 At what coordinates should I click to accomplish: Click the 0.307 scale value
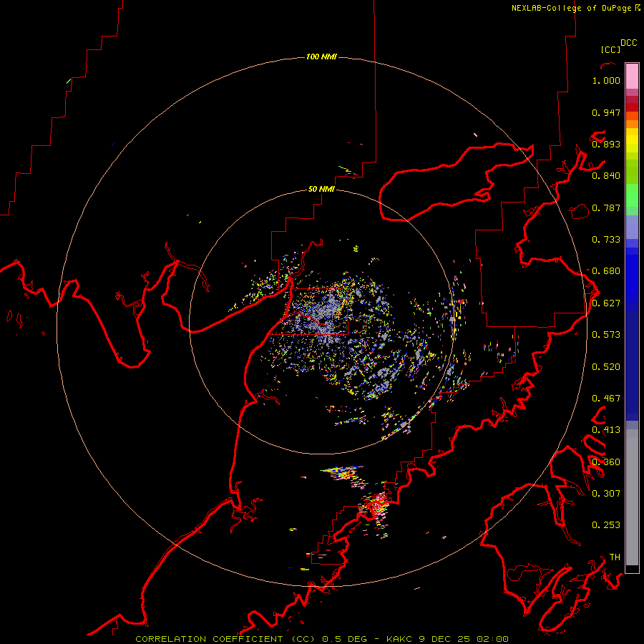pos(606,494)
